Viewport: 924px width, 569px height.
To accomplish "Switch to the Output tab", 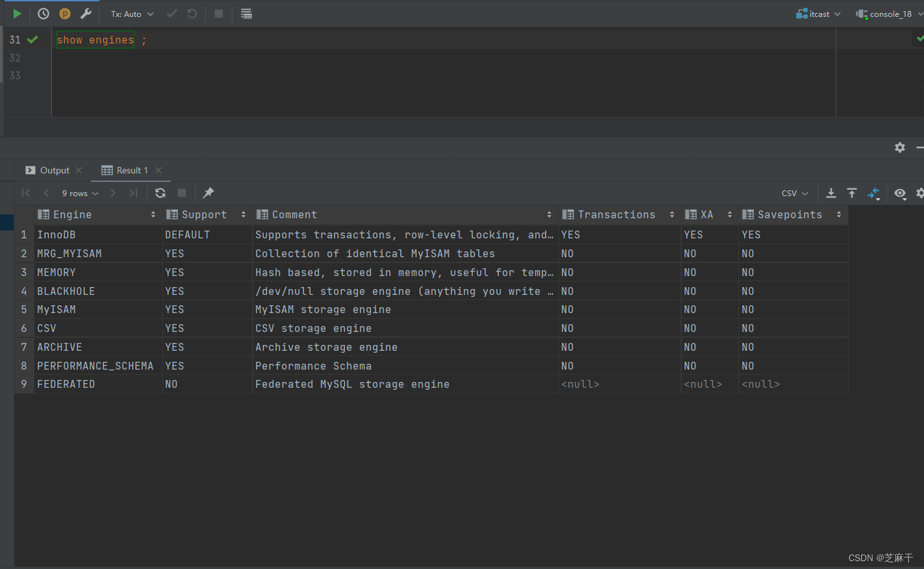I will [x=54, y=170].
